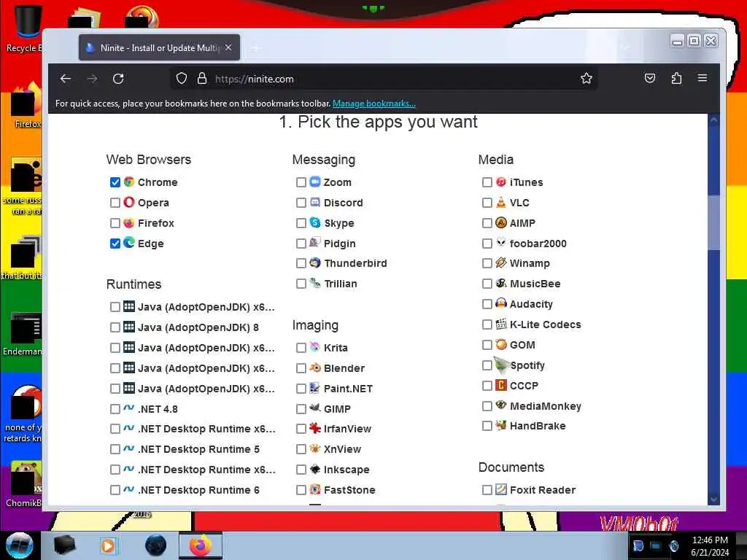Image resolution: width=747 pixels, height=560 pixels.
Task: Click the browser back arrow
Action: [x=66, y=79]
